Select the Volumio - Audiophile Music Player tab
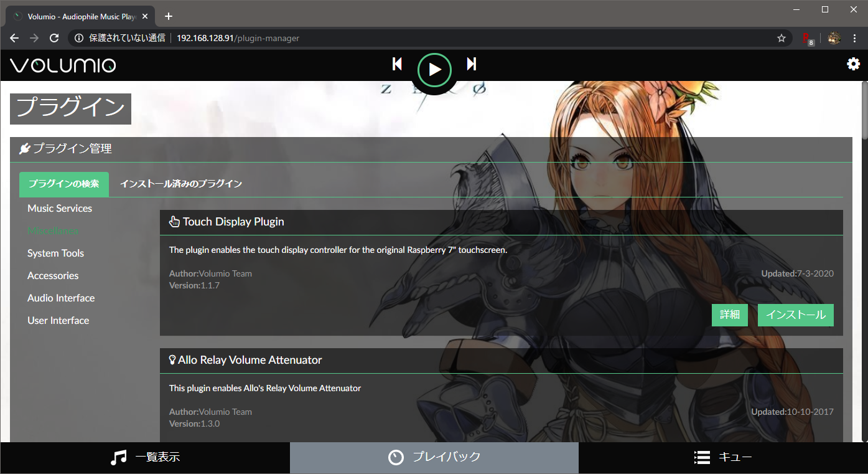868x474 pixels. pyautogui.click(x=82, y=16)
